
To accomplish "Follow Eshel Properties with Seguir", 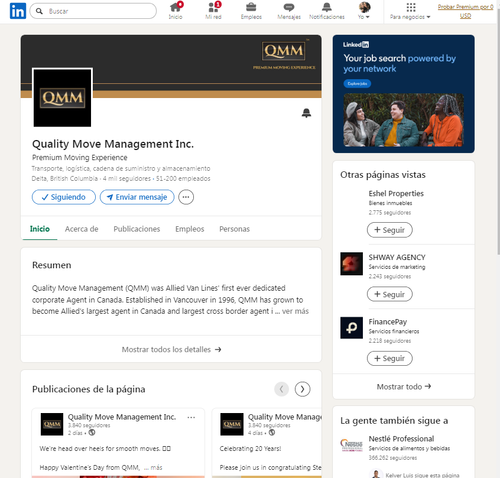I will tap(390, 230).
